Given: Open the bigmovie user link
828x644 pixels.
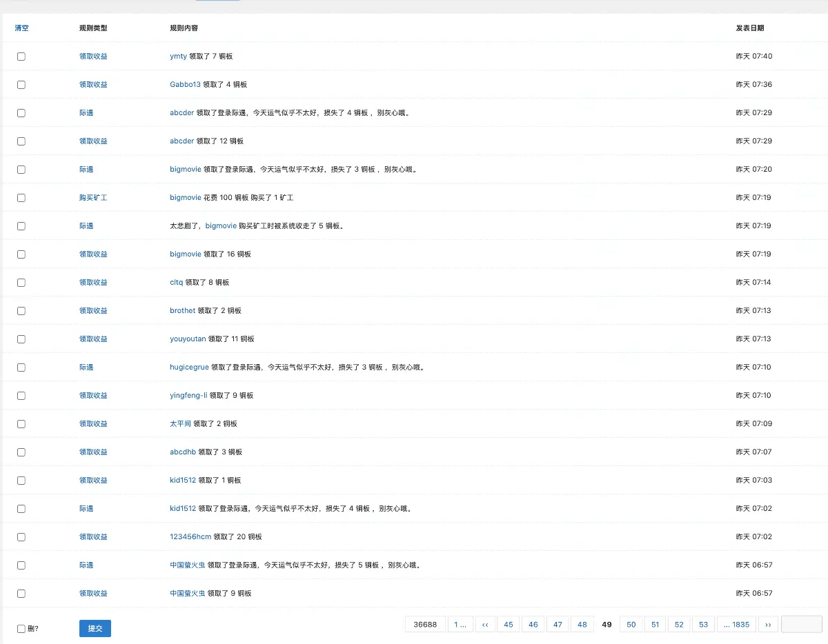Looking at the screenshot, I should click(186, 169).
